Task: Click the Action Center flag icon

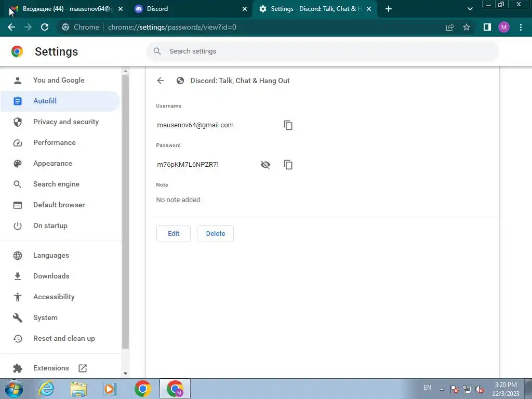Action: [455, 389]
